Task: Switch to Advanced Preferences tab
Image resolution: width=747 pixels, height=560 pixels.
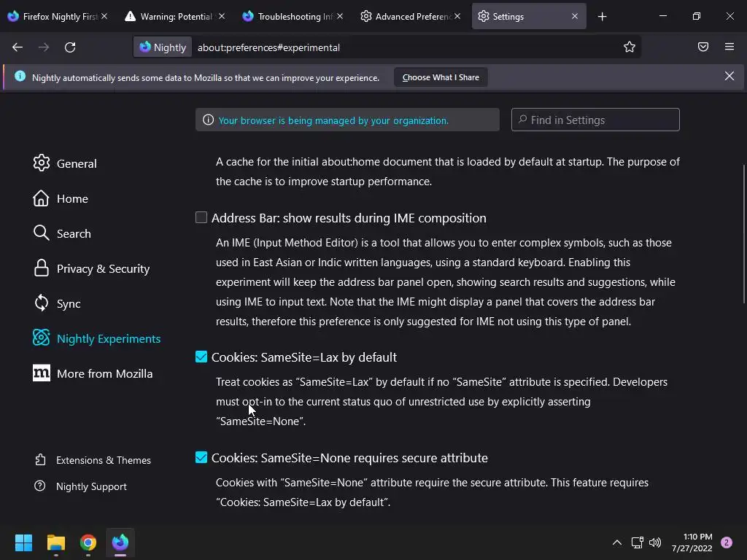Action: (410, 16)
